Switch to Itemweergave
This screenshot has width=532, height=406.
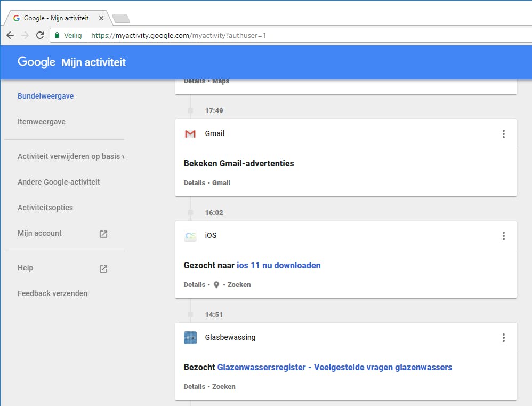[x=41, y=122]
